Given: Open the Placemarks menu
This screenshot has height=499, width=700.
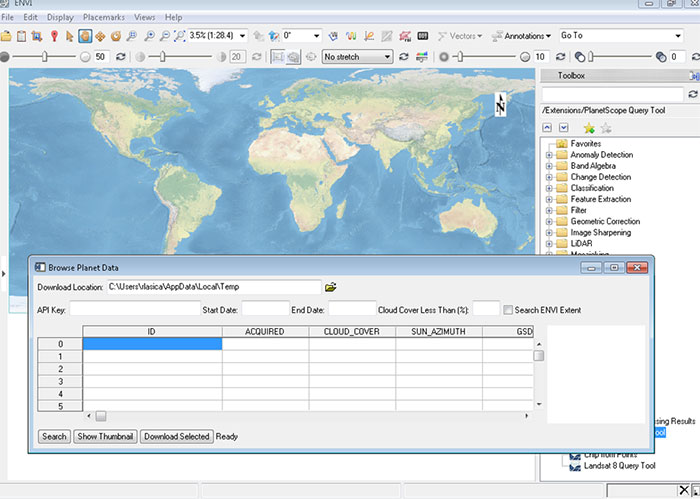Looking at the screenshot, I should coord(104,17).
